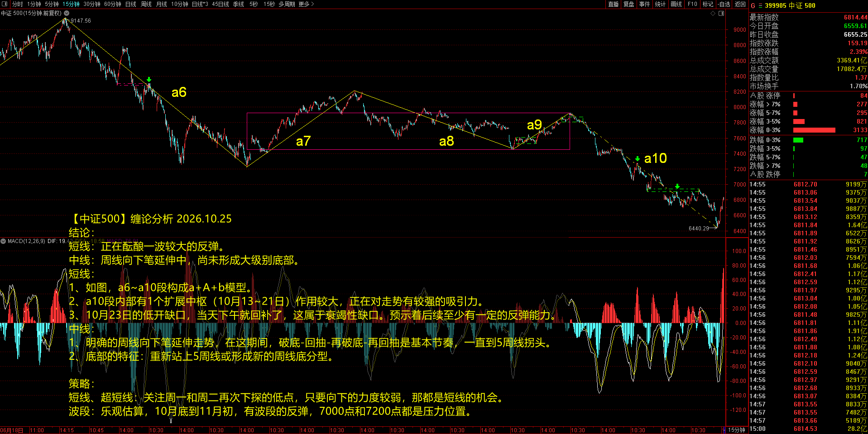Activate the 画线 drawing tool

tap(676, 4)
